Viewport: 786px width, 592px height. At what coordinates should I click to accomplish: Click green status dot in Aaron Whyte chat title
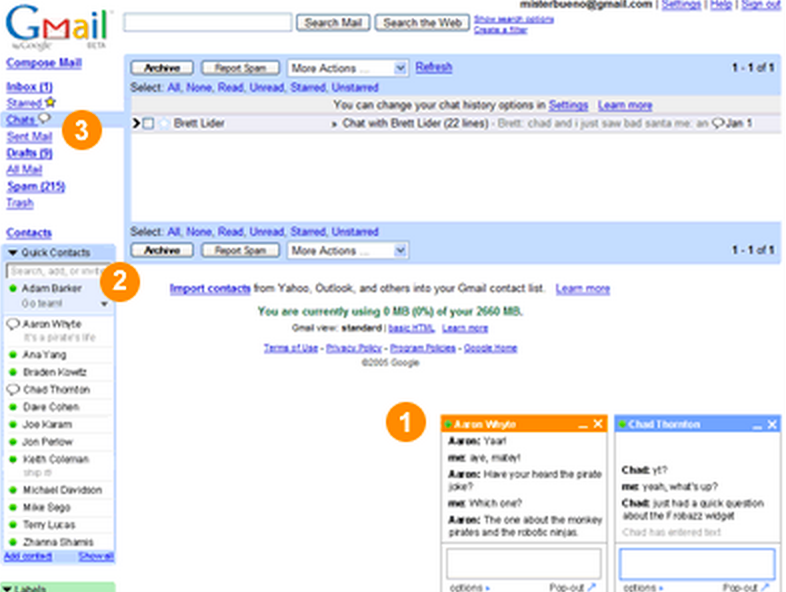point(449,425)
